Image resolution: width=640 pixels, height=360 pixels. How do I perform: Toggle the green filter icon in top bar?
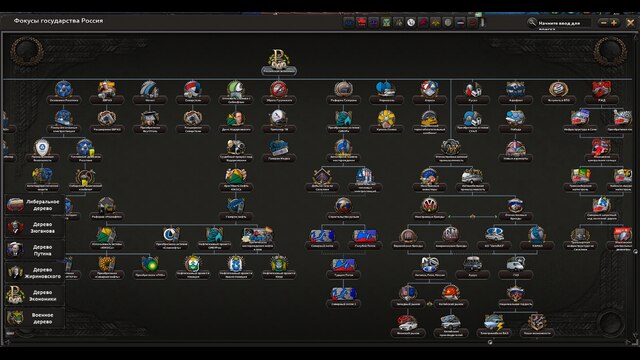(386, 22)
